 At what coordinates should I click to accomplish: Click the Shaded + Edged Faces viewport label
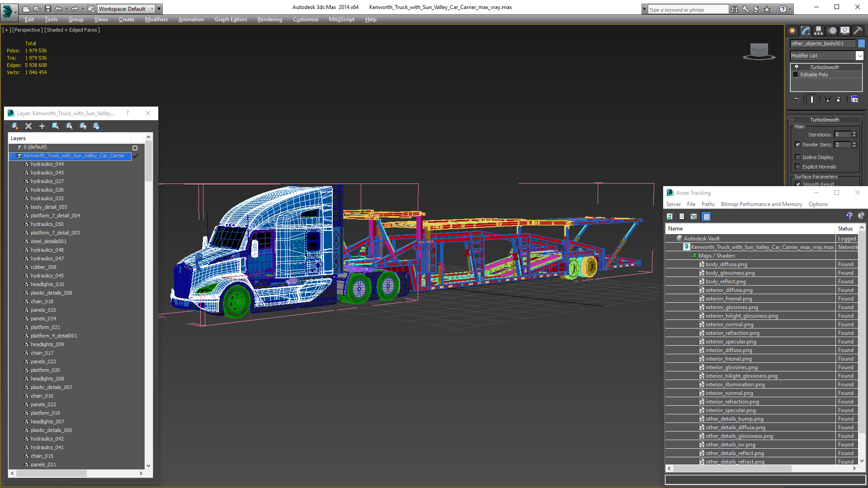point(72,30)
